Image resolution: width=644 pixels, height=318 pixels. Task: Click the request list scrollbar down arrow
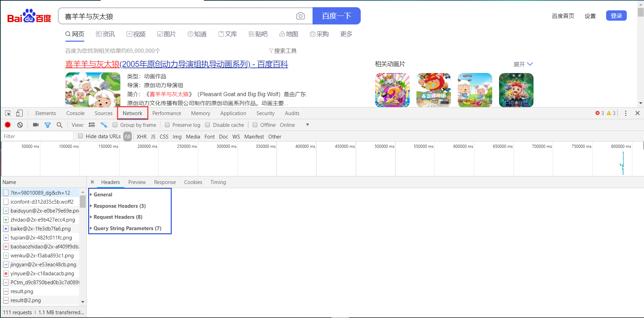click(83, 302)
